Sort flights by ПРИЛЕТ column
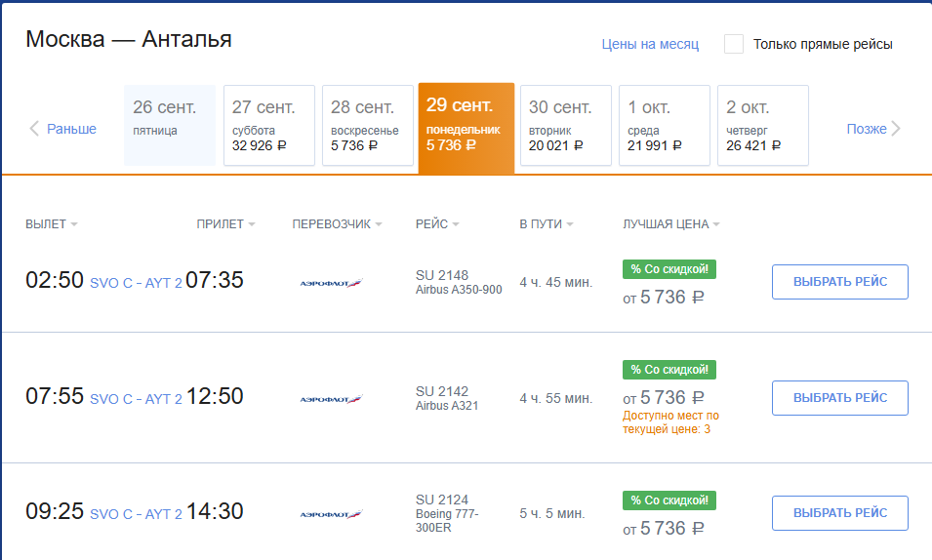 (x=225, y=224)
